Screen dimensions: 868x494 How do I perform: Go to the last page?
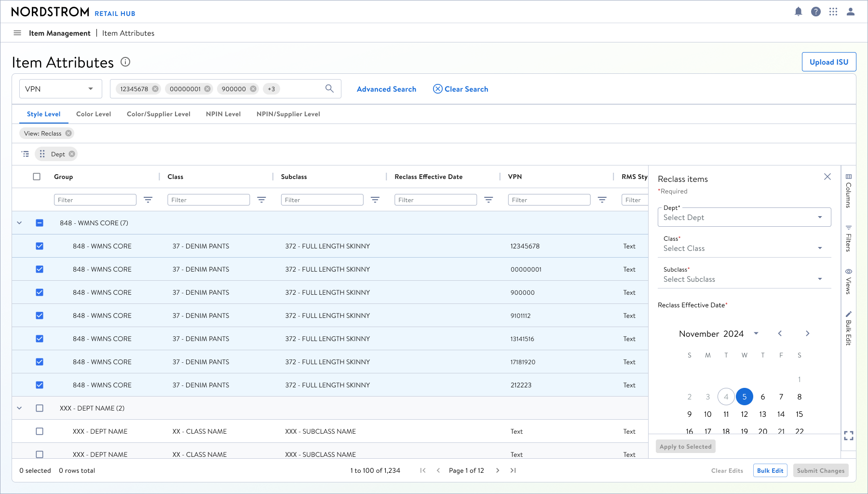coord(513,470)
